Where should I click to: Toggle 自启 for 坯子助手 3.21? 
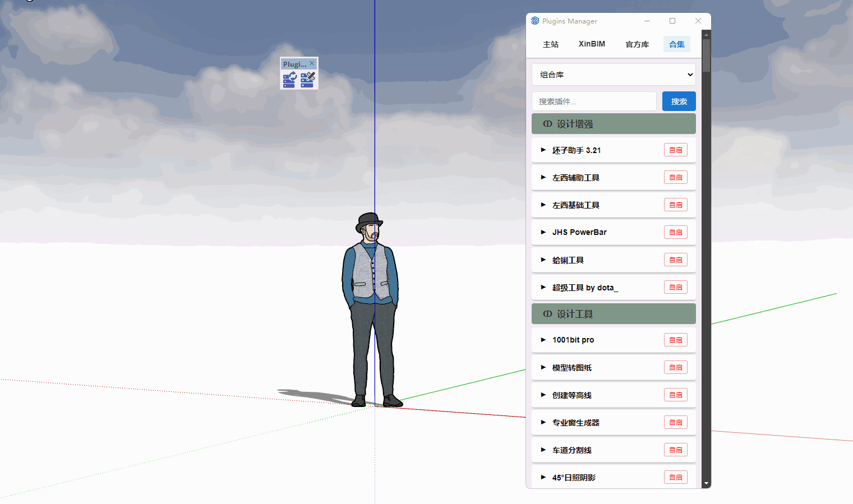(x=675, y=150)
